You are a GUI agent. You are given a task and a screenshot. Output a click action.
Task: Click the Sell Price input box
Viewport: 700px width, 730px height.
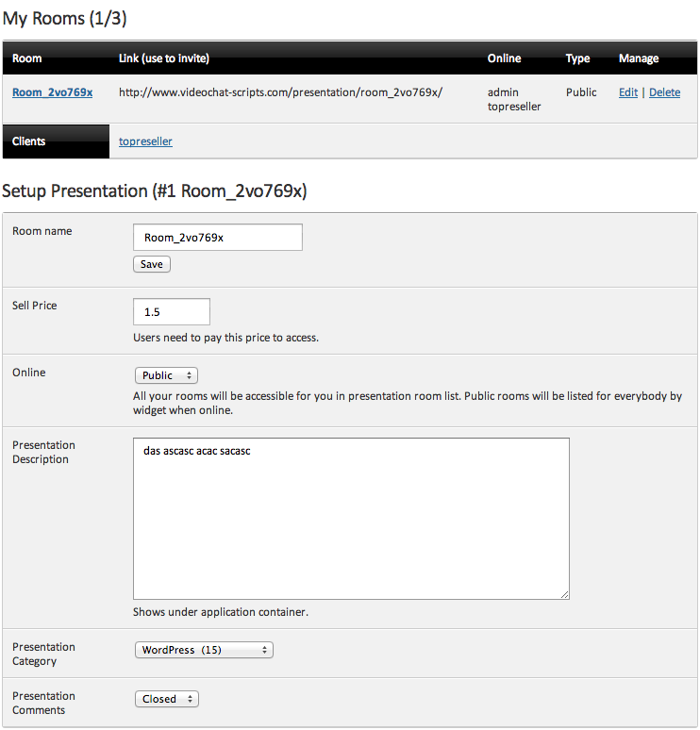(x=172, y=312)
